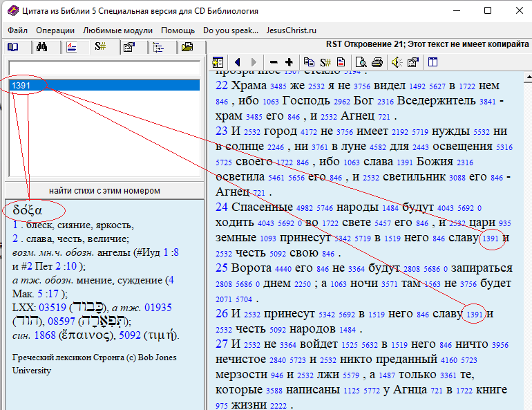Viewport: 532px width, 410px height.
Task: Open the open-book Bible tab
Action: (x=13, y=47)
